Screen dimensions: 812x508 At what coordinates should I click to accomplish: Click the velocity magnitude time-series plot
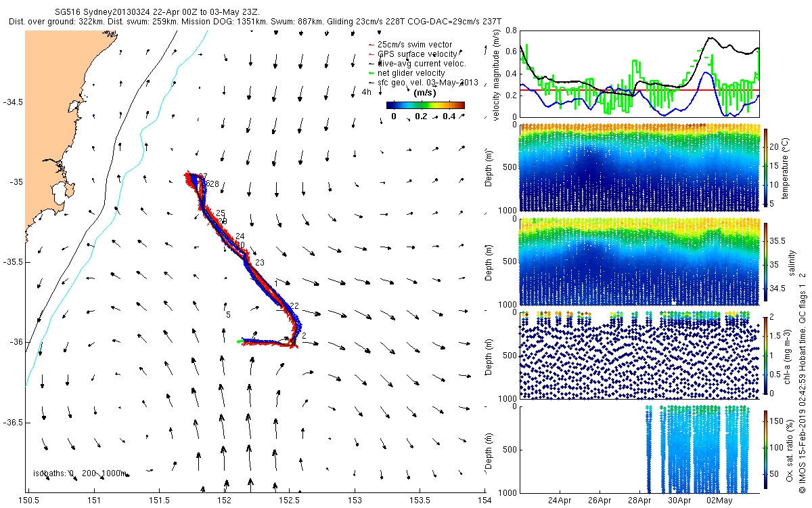639,74
